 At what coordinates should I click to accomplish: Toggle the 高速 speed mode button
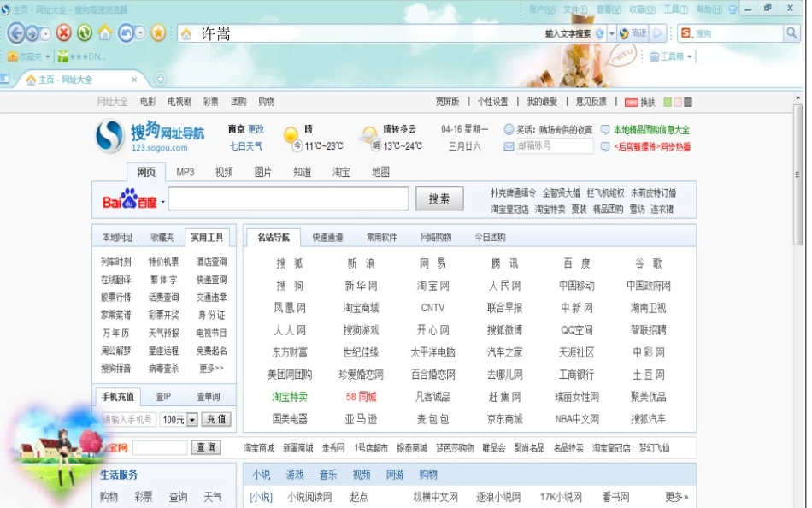coord(633,33)
